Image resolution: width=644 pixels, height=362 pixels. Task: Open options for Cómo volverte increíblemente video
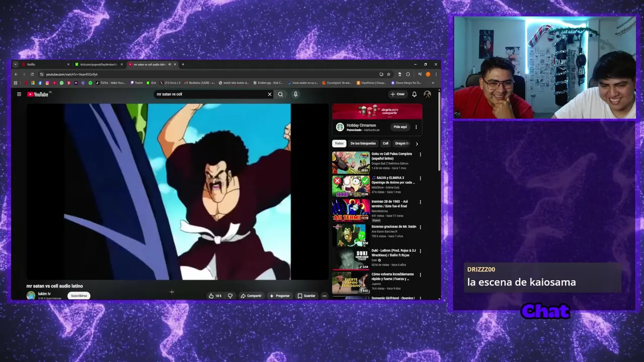[420, 275]
